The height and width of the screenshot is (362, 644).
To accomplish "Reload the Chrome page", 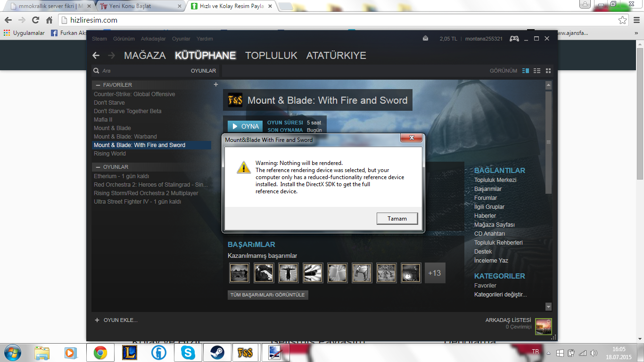I will tap(35, 20).
